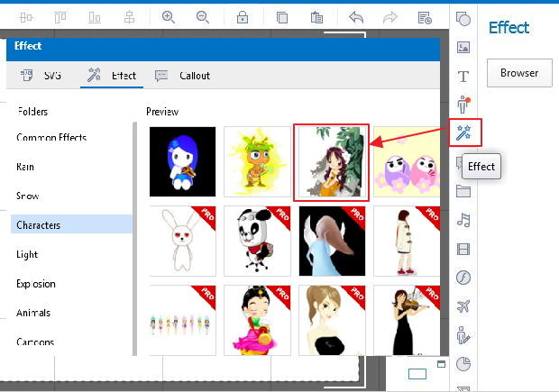Click the distribute vertically toolbar icon
This screenshot has height=392, width=559.
click(129, 17)
